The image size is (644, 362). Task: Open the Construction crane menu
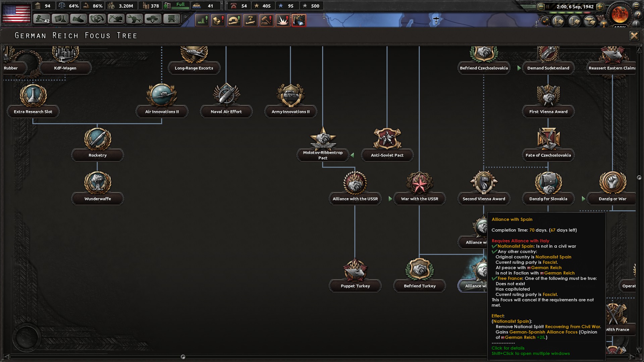tap(116, 19)
